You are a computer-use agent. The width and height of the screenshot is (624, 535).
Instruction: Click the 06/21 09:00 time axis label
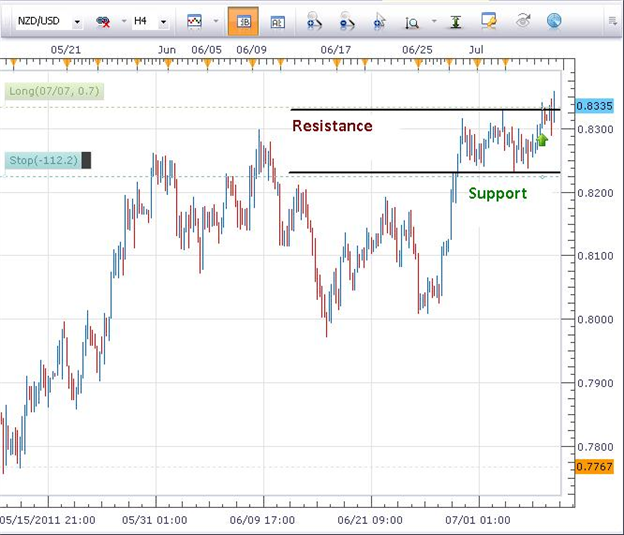coord(370,520)
